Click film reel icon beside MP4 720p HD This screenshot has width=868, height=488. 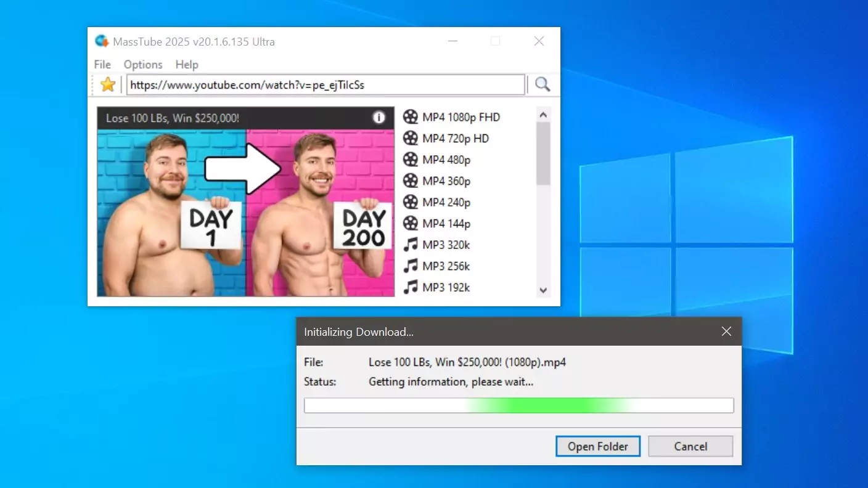411,139
